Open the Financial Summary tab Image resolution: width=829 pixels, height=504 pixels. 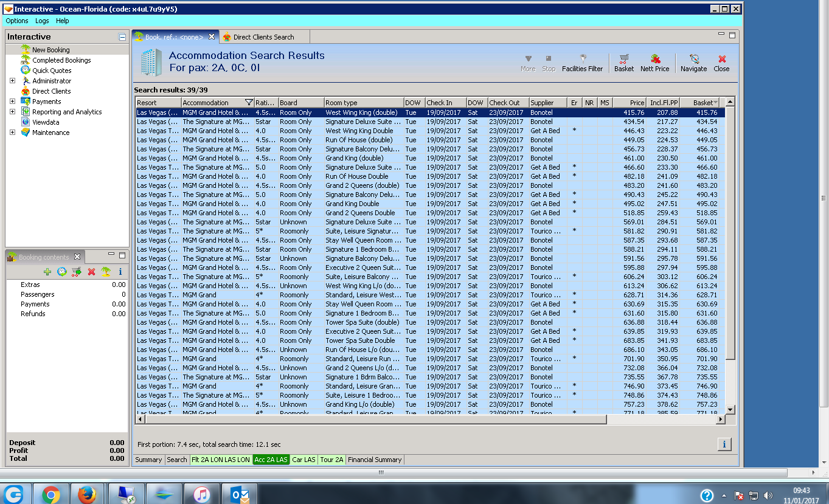[x=375, y=460]
